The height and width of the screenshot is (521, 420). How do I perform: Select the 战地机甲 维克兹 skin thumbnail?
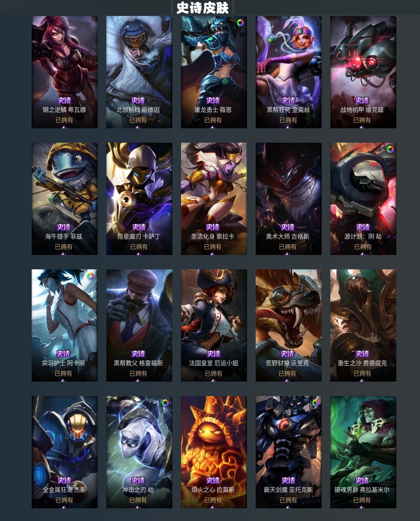[x=363, y=72]
